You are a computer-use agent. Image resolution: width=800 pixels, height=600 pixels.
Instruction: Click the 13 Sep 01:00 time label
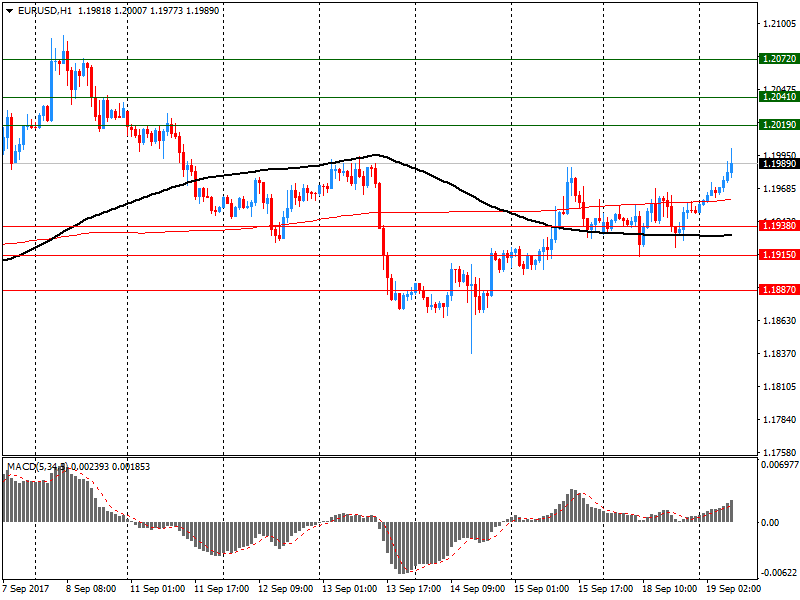click(349, 589)
